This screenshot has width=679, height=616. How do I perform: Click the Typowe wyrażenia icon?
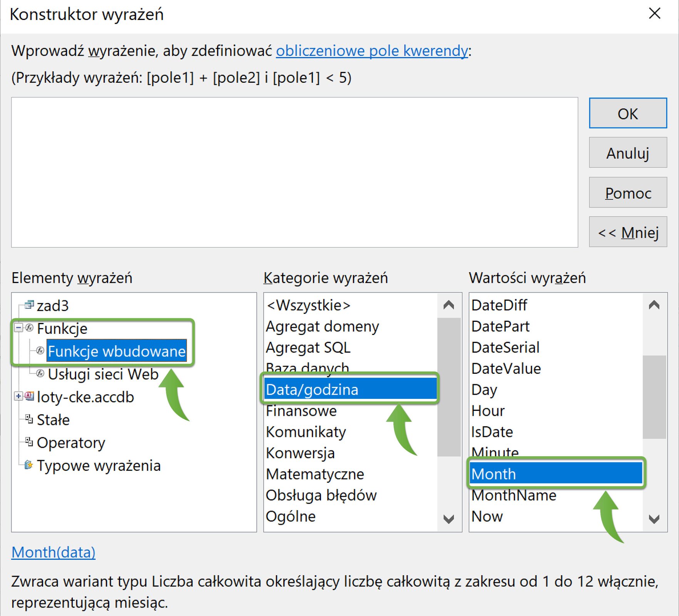pos(28,465)
